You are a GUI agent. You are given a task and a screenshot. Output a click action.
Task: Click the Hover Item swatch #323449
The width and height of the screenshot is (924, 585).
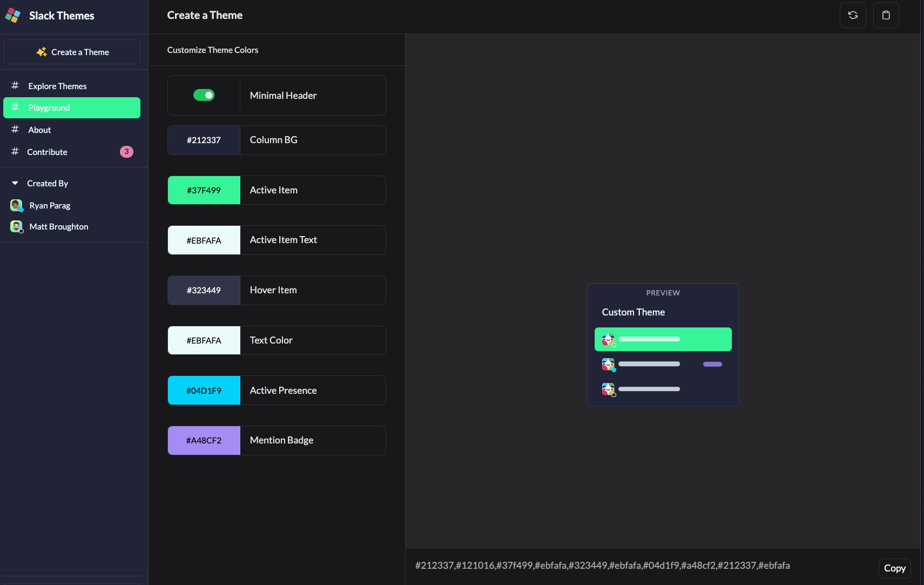click(x=204, y=290)
